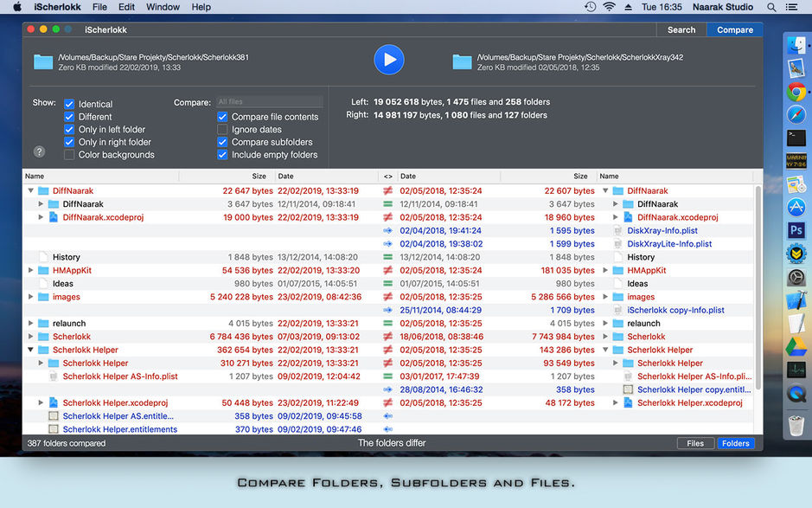Open Terminal from the dock
Image resolution: width=812 pixels, height=508 pixels.
[796, 138]
